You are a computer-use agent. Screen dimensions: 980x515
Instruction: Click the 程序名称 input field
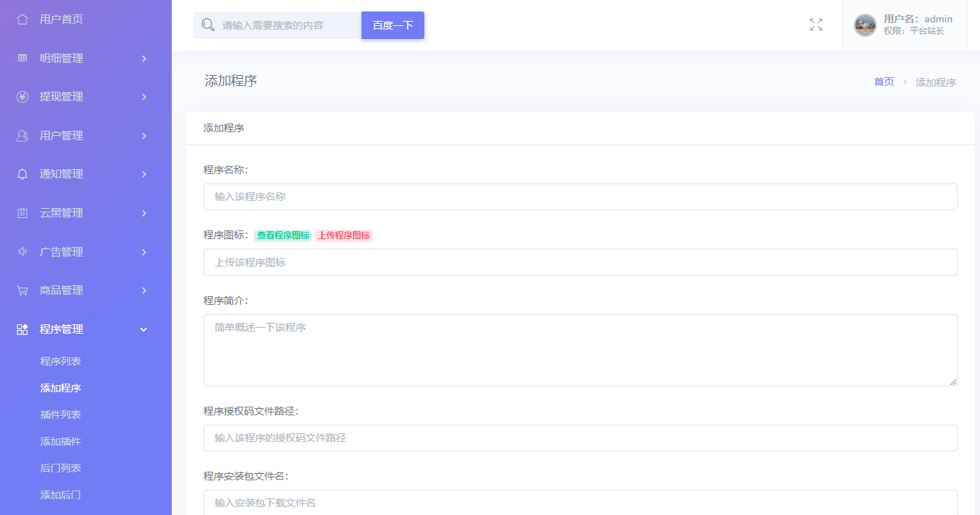(x=579, y=196)
